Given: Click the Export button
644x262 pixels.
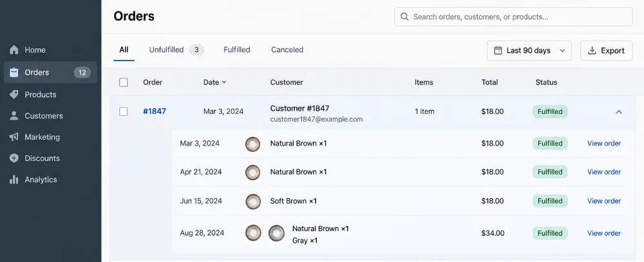Looking at the screenshot, I should pos(606,50).
